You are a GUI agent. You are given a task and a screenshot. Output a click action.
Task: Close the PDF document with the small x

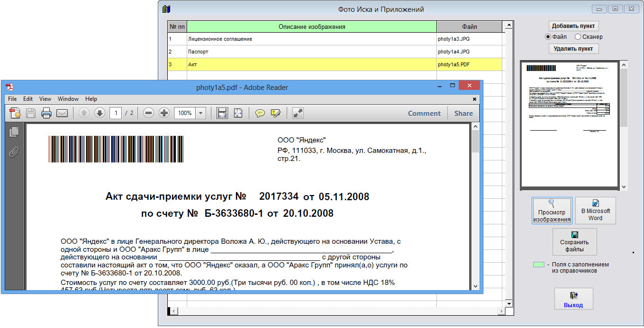point(474,99)
